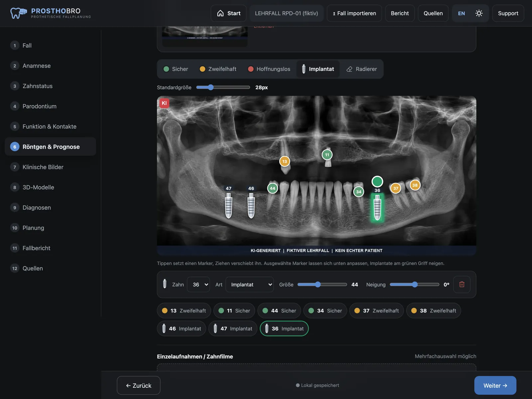Click the implant graphic at tooth 46

pyautogui.click(x=251, y=206)
